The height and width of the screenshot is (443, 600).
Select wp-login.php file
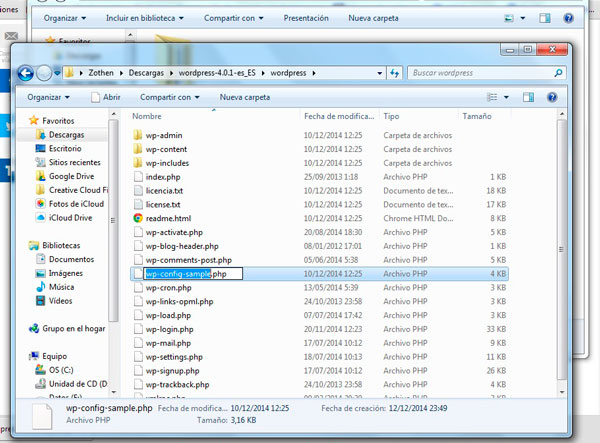tap(170, 329)
